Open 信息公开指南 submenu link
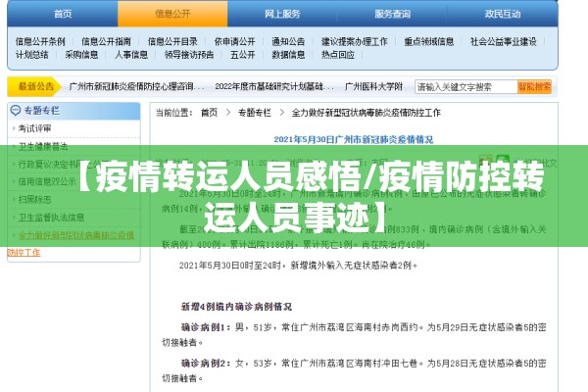The width and height of the screenshot is (588, 392). tap(106, 41)
